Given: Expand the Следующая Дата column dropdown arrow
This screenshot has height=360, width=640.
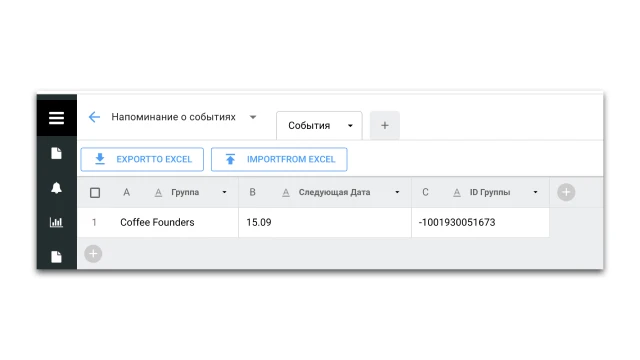Looking at the screenshot, I should (x=397, y=192).
